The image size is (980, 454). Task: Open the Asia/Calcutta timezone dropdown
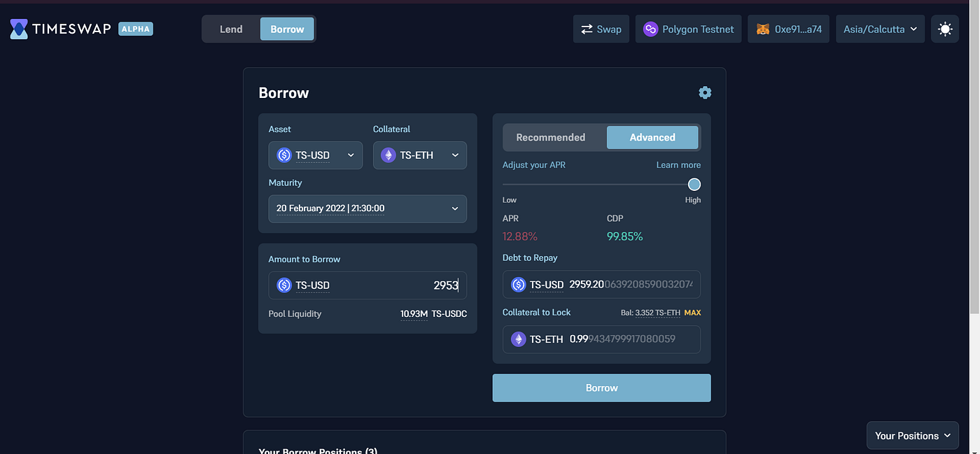881,29
